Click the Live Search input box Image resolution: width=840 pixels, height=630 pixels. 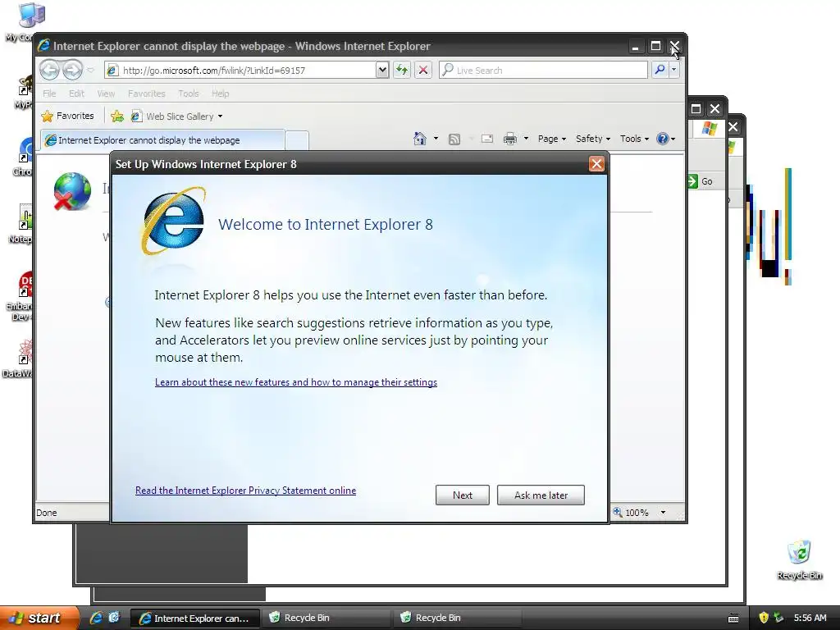(x=543, y=71)
